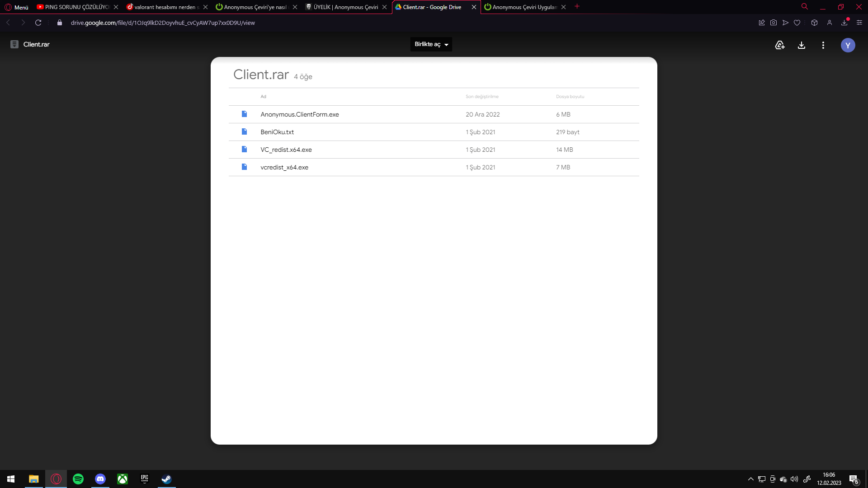Open Opera easy setup sidebar icon
Image resolution: width=868 pixels, height=488 pixels.
pos(859,23)
